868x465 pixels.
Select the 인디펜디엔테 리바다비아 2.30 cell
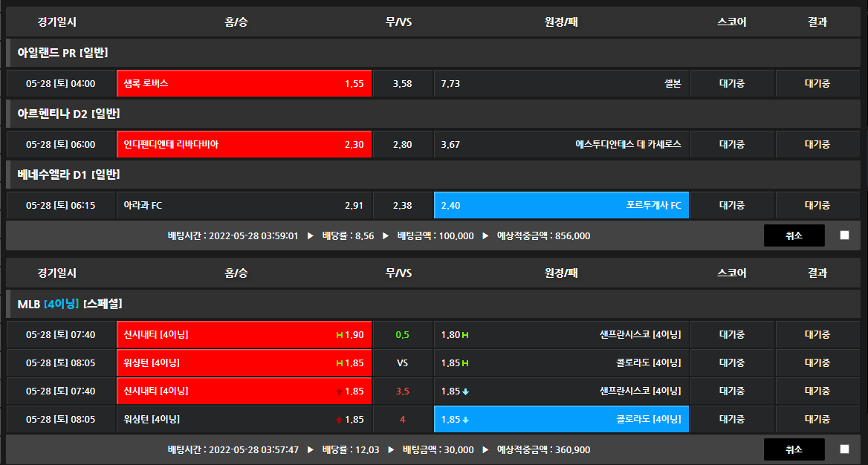pyautogui.click(x=244, y=144)
